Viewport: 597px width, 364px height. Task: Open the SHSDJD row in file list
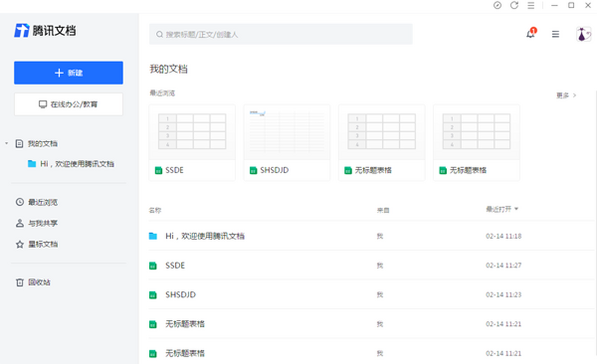pyautogui.click(x=181, y=295)
